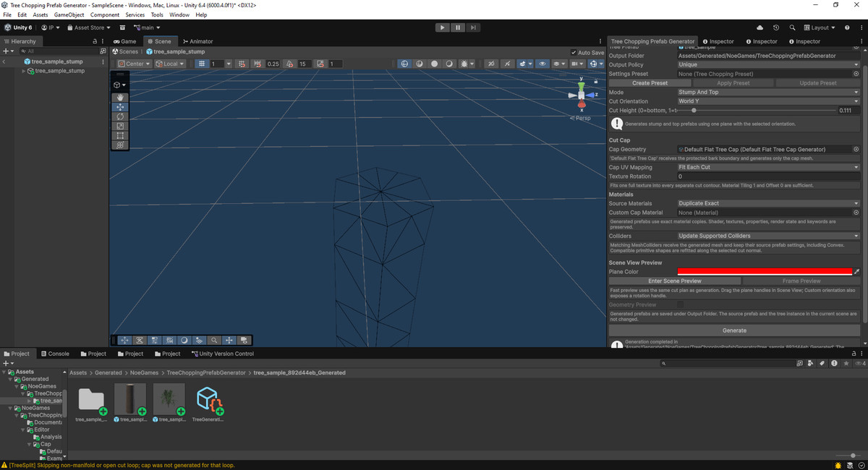Click the Create Preset button
The image size is (868, 470).
[x=650, y=83]
